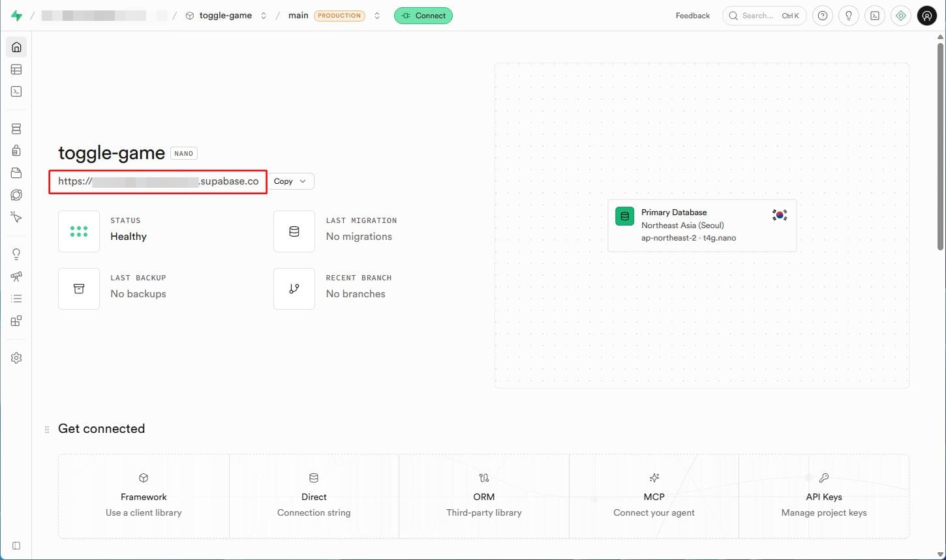
Task: Expand the toggle-game project switcher
Action: point(264,16)
